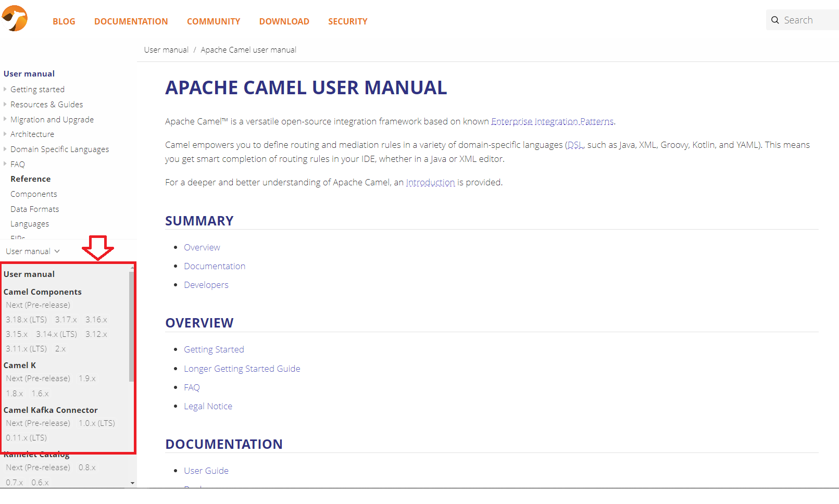This screenshot has width=839, height=504.
Task: Select Camel Components version 3.11.x (LTS)
Action: coord(27,349)
